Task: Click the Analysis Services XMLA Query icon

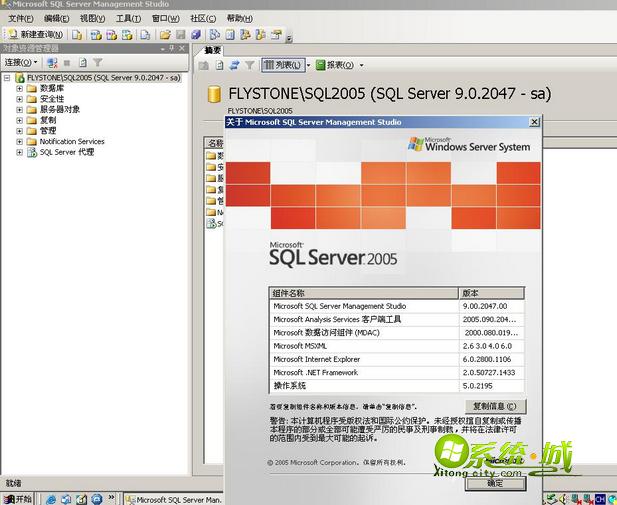Action: (127, 35)
